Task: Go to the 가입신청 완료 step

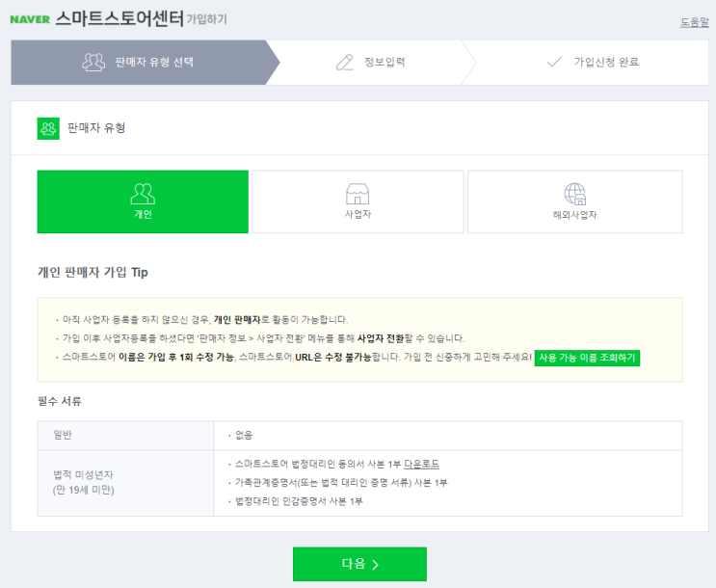Action: point(593,62)
